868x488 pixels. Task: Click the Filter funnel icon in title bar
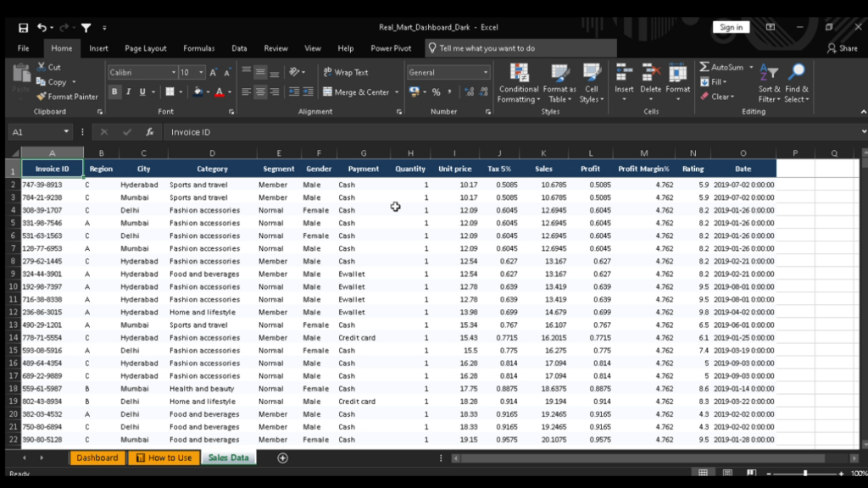click(x=86, y=28)
